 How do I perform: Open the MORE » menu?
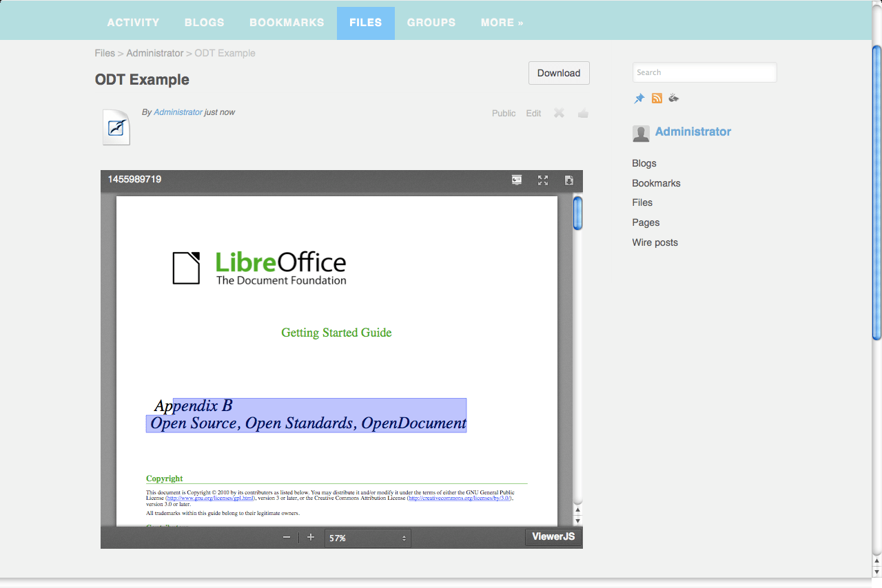click(502, 23)
